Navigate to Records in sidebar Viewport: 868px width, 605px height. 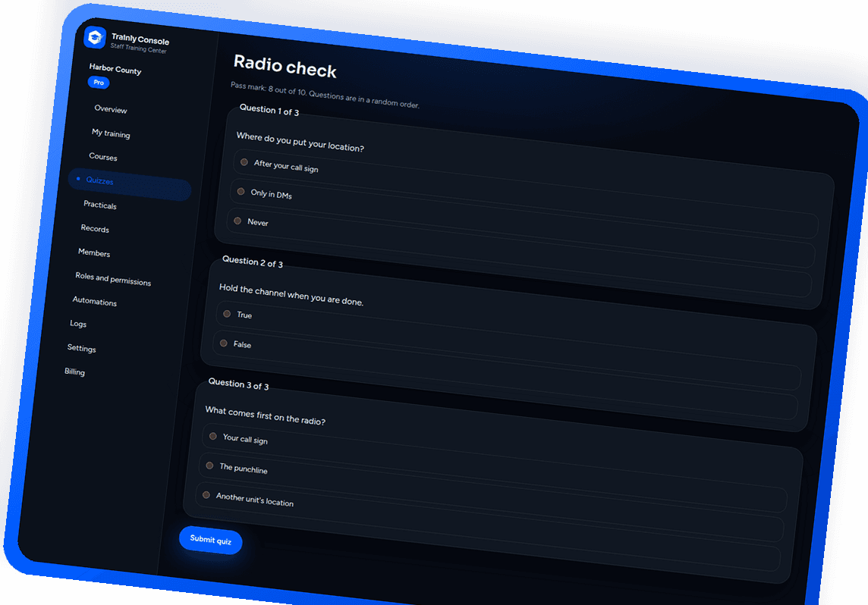(95, 228)
